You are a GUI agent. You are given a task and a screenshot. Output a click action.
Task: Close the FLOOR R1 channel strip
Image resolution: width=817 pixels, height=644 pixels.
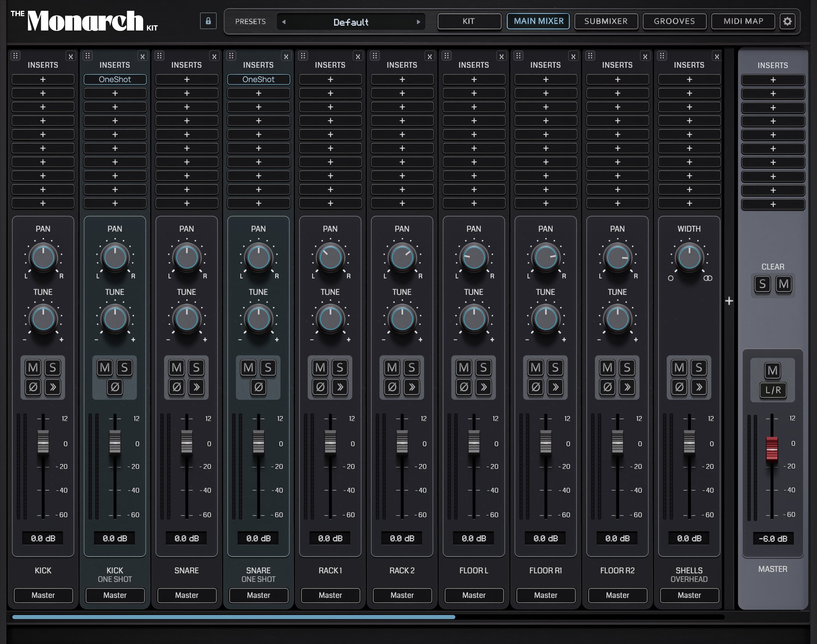(x=573, y=57)
